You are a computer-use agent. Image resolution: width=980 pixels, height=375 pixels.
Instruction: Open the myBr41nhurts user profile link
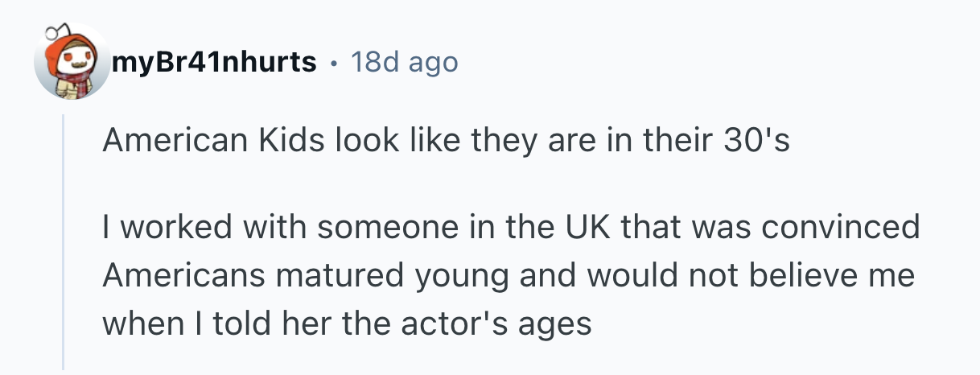215,62
